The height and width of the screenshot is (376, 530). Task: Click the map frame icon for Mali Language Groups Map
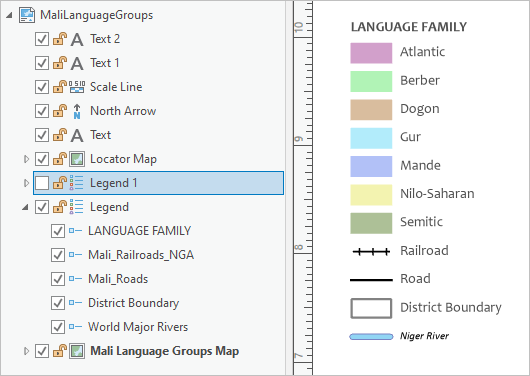77,351
